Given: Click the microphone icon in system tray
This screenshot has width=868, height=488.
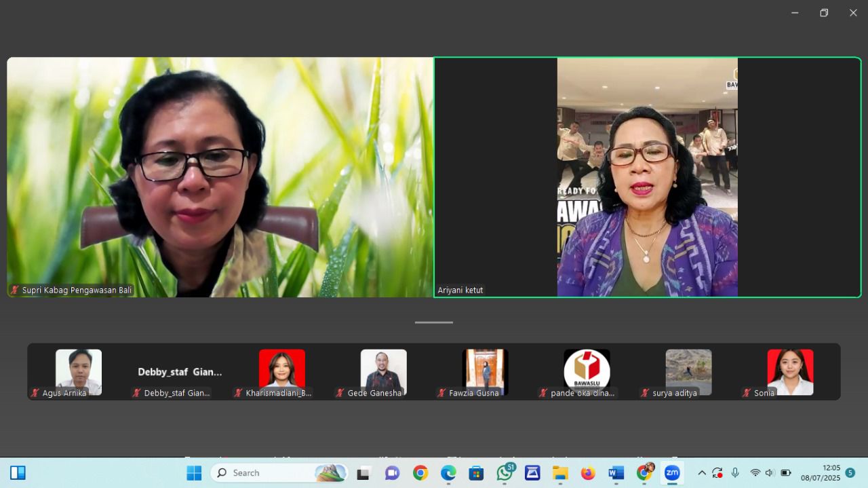Looking at the screenshot, I should click(735, 473).
